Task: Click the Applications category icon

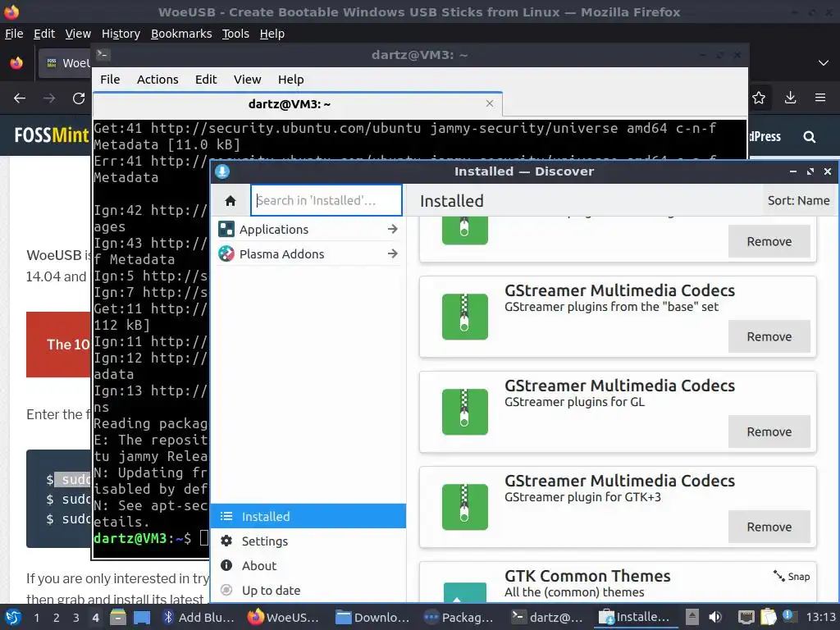Action: pos(226,230)
